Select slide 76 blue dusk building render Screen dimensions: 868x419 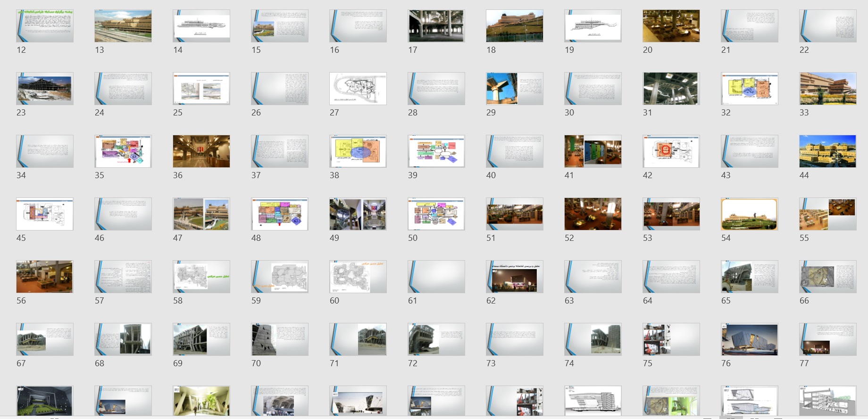(749, 339)
